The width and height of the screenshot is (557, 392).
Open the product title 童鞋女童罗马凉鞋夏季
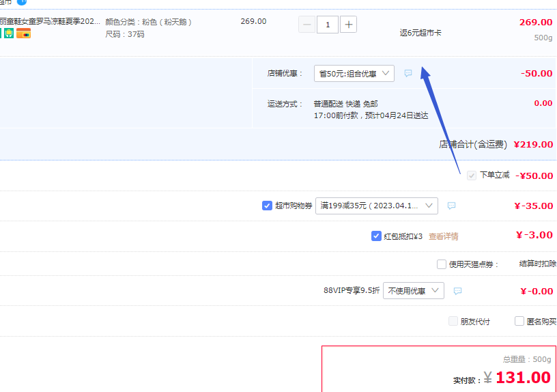tap(50, 21)
